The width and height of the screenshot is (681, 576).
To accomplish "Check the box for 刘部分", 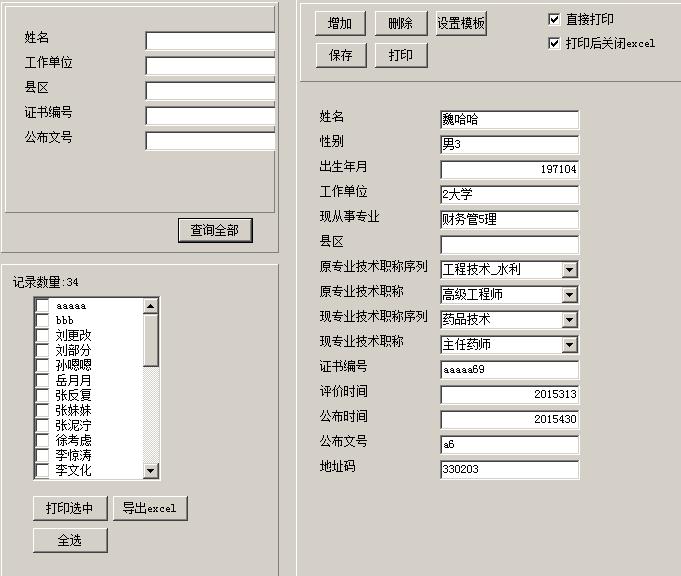I will point(42,351).
